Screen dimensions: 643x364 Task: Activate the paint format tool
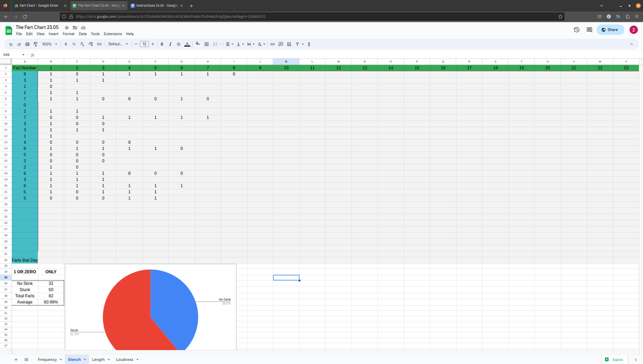tap(35, 44)
